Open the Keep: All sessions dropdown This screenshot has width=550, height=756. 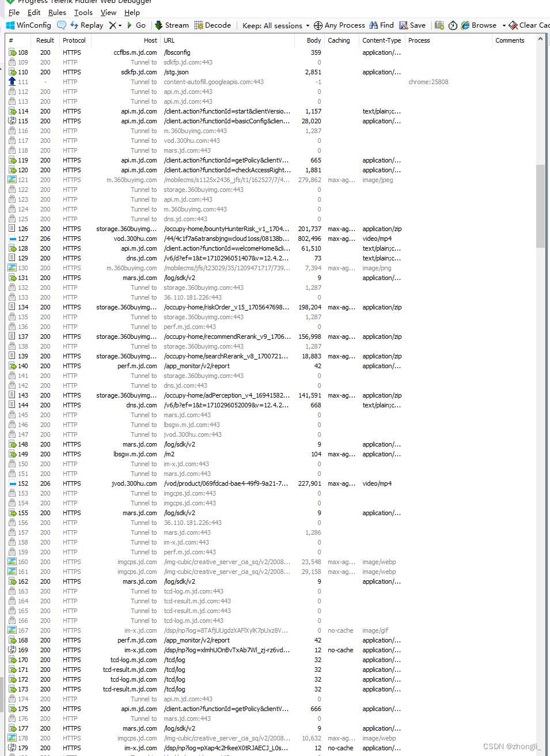point(276,25)
